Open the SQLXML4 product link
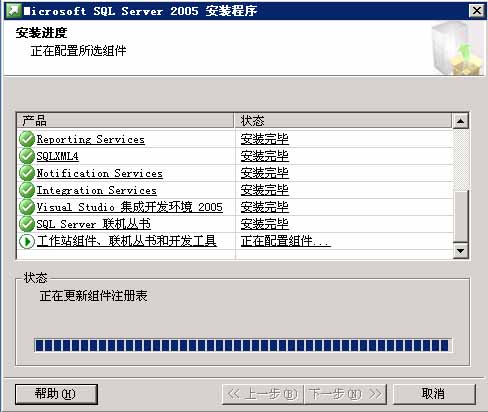 point(57,156)
